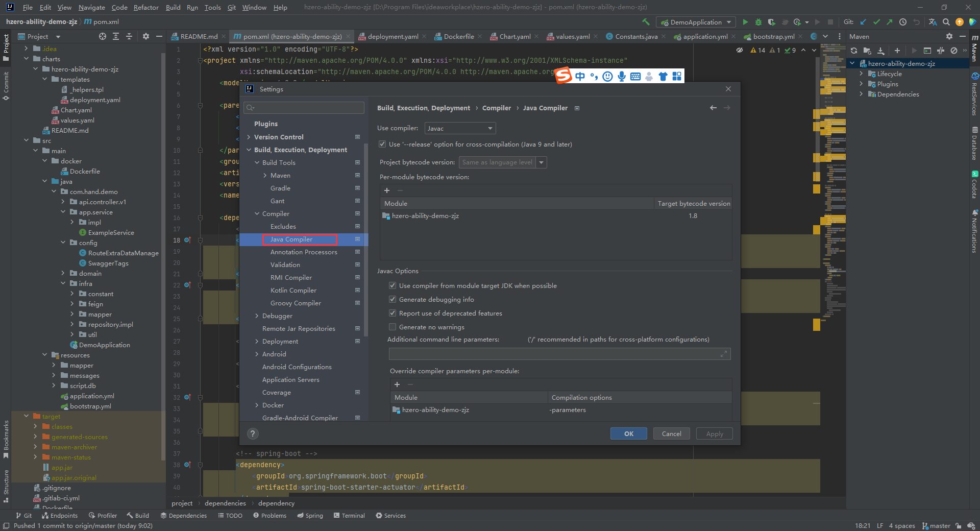Expand the Debugger settings node
The image size is (980, 531).
[257, 316]
